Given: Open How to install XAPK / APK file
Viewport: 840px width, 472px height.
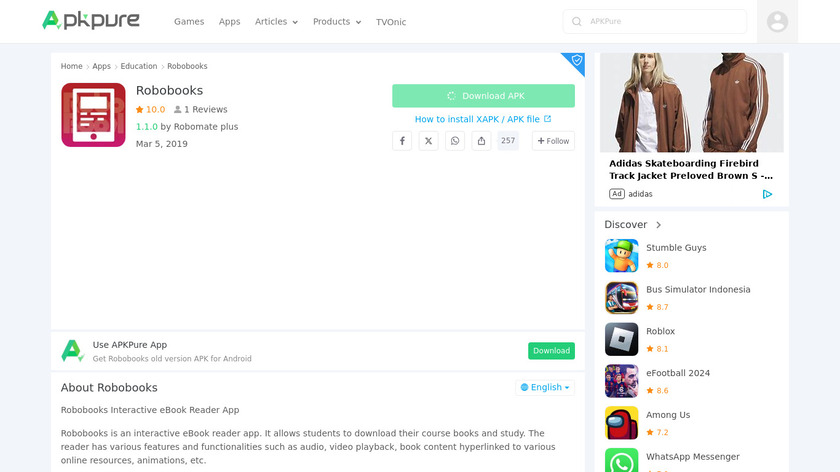Looking at the screenshot, I should pos(483,119).
